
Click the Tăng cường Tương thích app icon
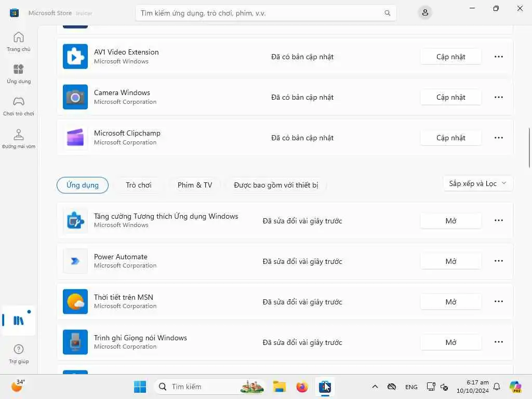(x=75, y=220)
